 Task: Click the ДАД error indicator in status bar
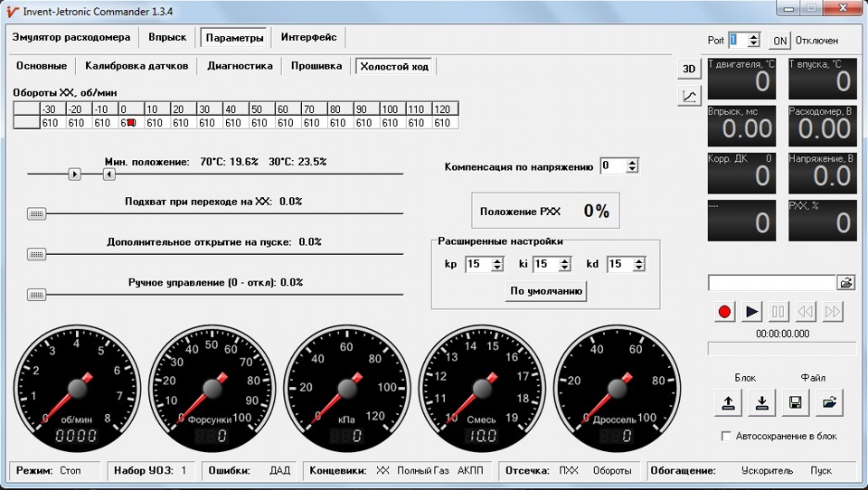280,471
